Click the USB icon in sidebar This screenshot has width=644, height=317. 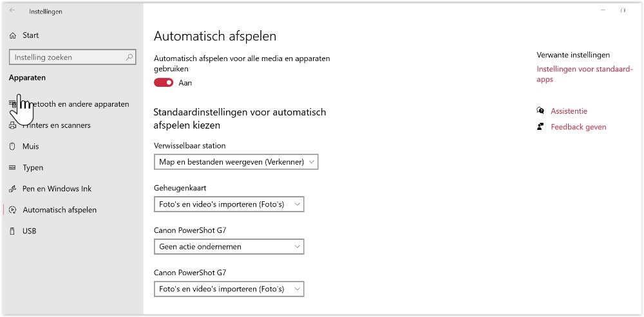pyautogui.click(x=12, y=231)
